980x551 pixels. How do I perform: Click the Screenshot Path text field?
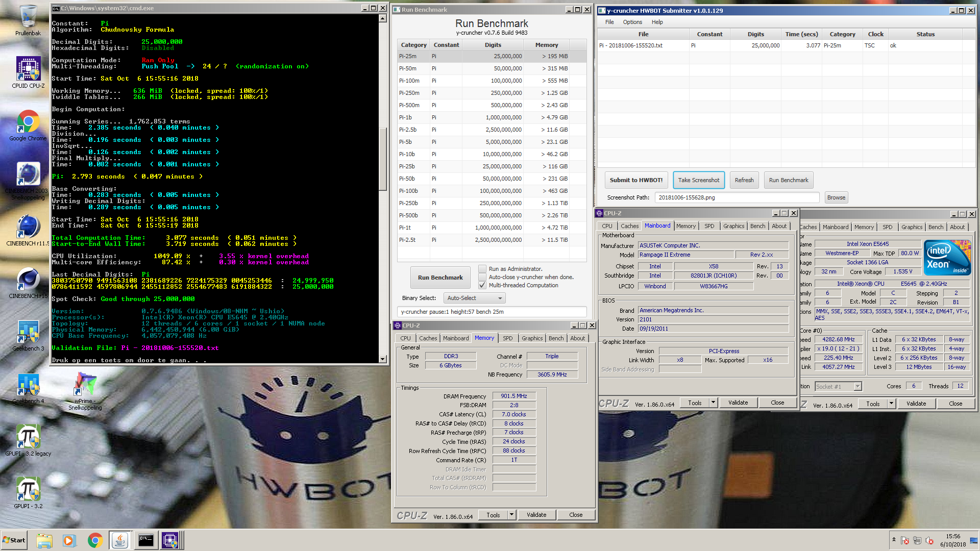[737, 197]
